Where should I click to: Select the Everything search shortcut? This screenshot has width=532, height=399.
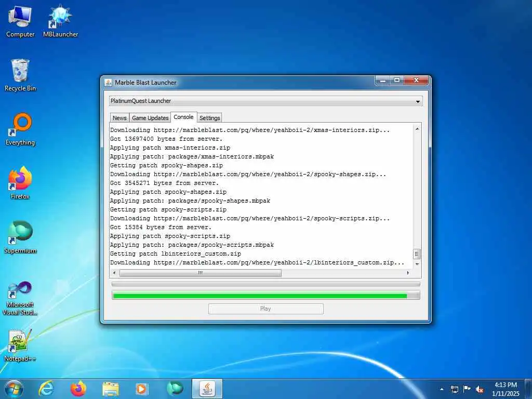[20, 129]
